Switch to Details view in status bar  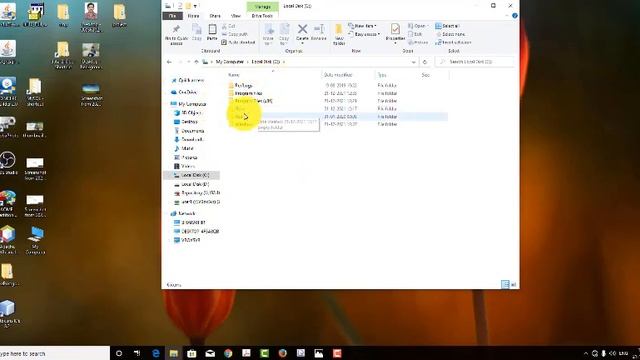[x=505, y=284]
